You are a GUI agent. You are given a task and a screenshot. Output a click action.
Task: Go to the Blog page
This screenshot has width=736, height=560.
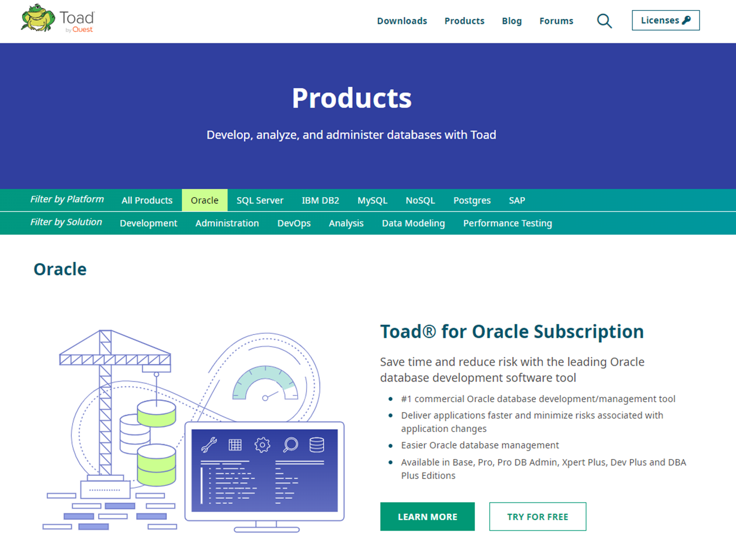(512, 21)
